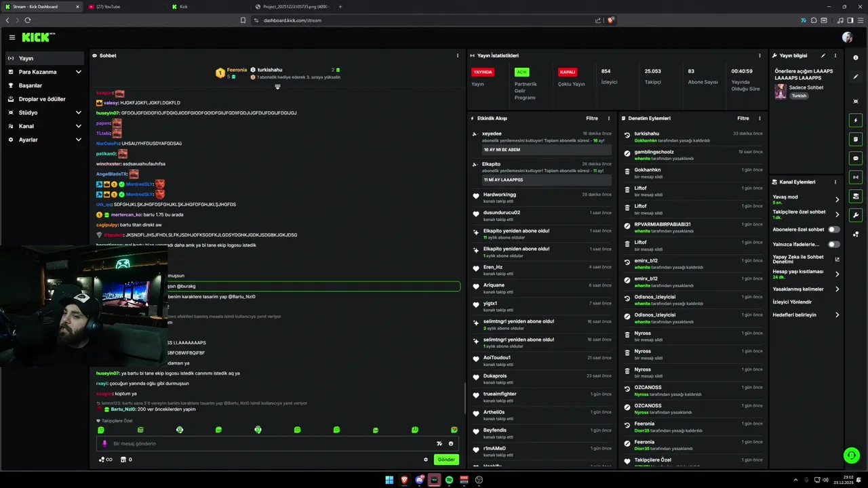Click turkishahu in moderation actions
This screenshot has height=488, width=868.
click(x=647, y=134)
